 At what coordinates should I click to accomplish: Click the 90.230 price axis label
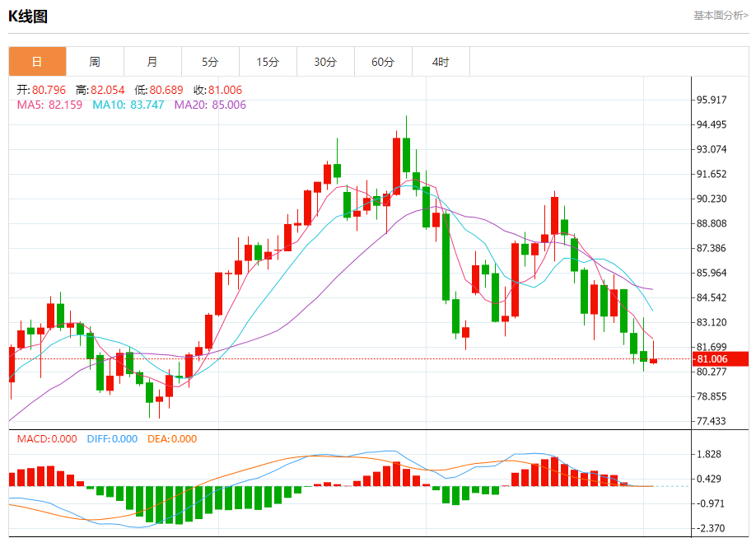pyautogui.click(x=712, y=199)
